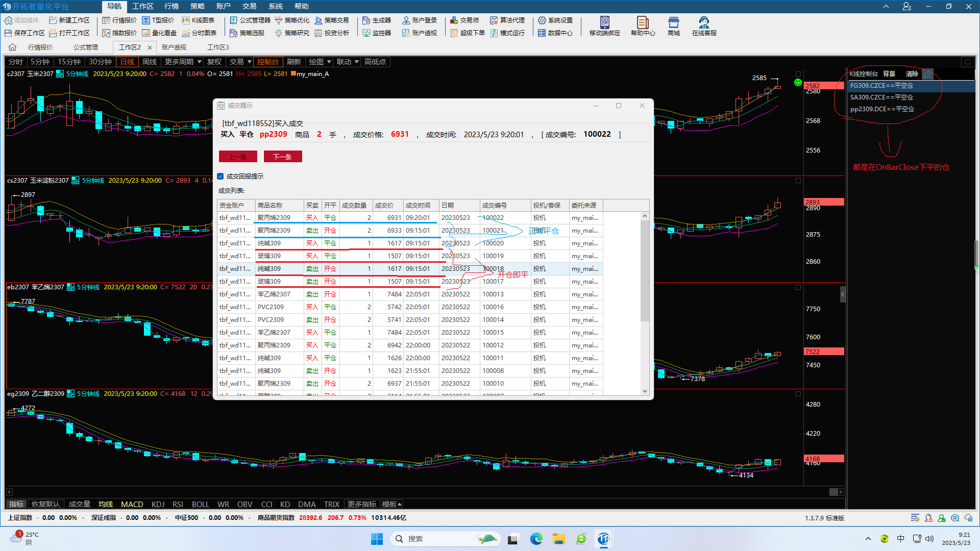
Task: Open the 帮助中心 help center
Action: pos(643,27)
